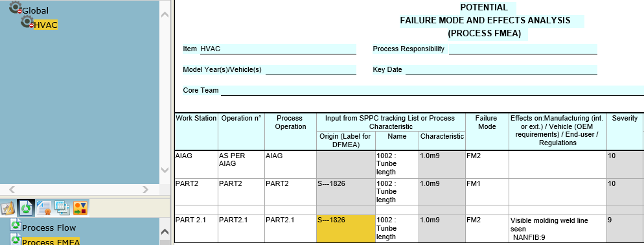Open the certificate document icon in toolbar
This screenshot has width=644, height=245.
43,209
